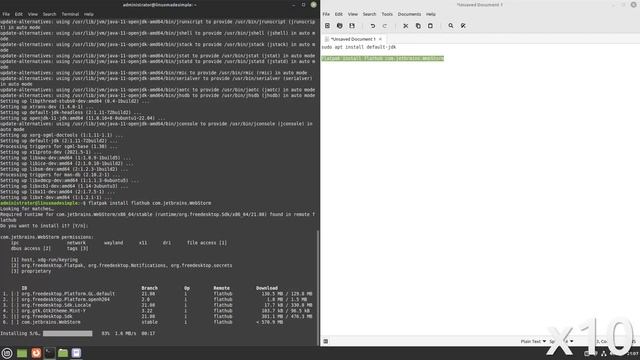This screenshot has width=640, height=360.
Task: Click the org.gtk.Gtk3theme.Mint-Y row in terminal
Action: (157, 311)
